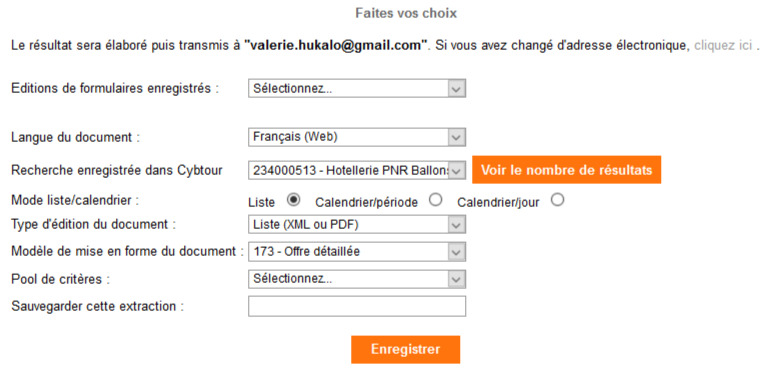Open the Langue du document dropdown
The width and height of the screenshot is (767, 376).
click(x=357, y=137)
